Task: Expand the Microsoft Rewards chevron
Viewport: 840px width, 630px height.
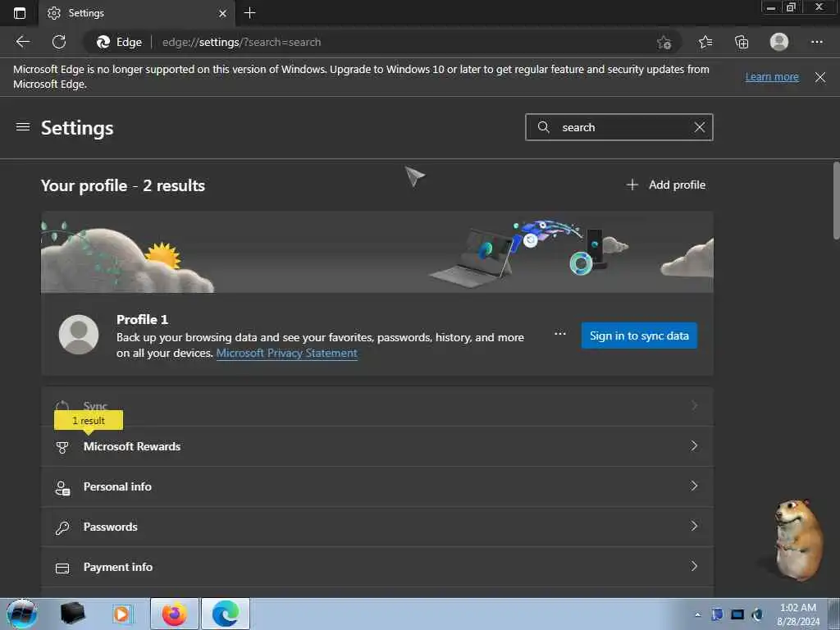Action: [694, 445]
